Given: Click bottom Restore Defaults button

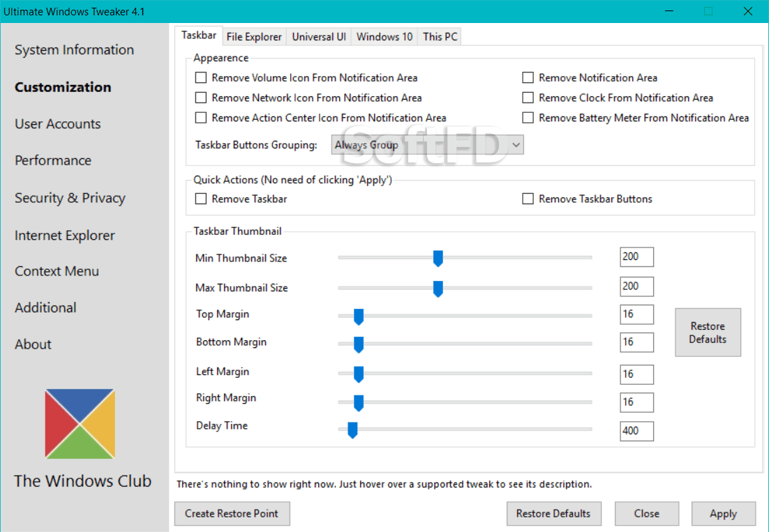Looking at the screenshot, I should pos(553,513).
